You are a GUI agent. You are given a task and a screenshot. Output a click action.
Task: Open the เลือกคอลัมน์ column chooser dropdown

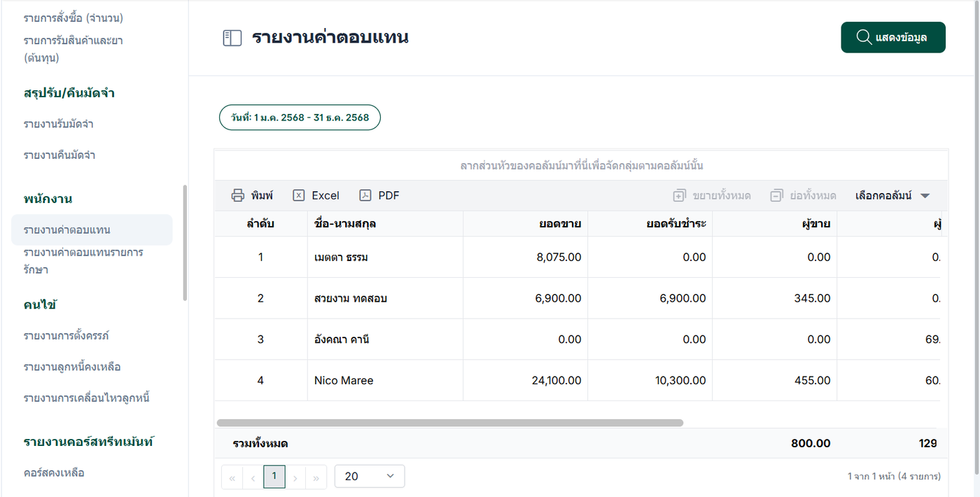click(892, 195)
